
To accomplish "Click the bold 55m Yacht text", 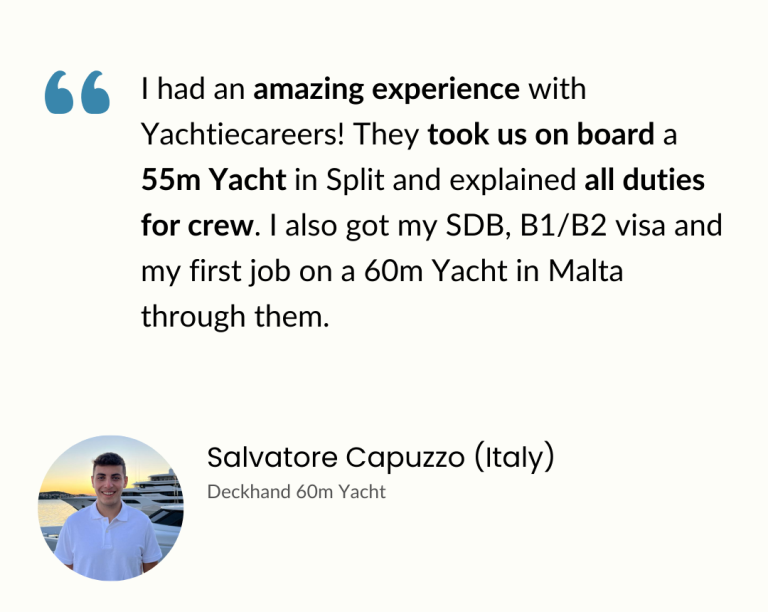I will (x=214, y=180).
